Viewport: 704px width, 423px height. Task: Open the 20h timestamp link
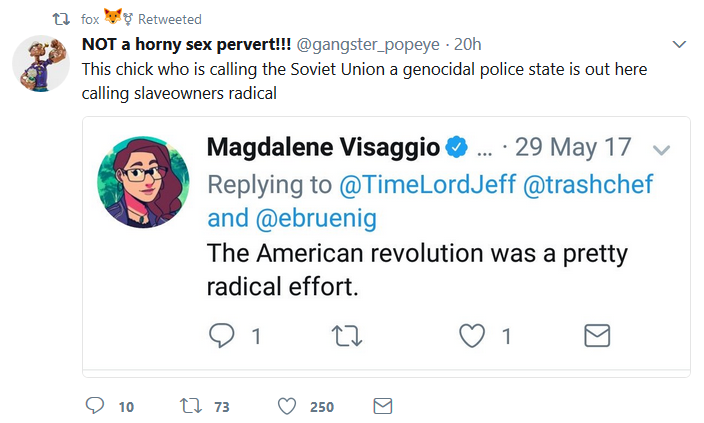[x=468, y=46]
